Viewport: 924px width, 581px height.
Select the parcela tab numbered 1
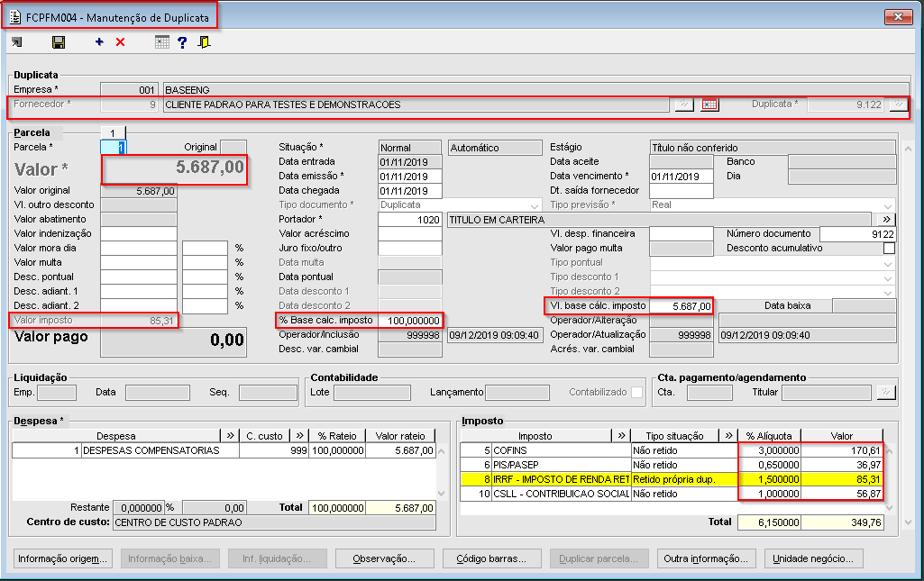(113, 133)
